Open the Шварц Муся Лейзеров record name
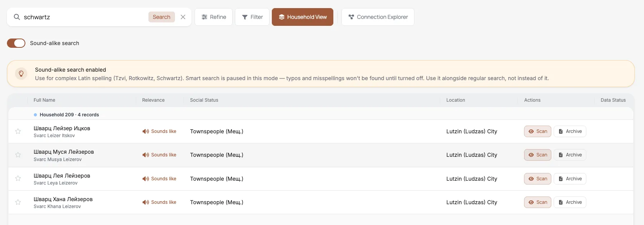The width and height of the screenshot is (644, 225). tap(64, 152)
